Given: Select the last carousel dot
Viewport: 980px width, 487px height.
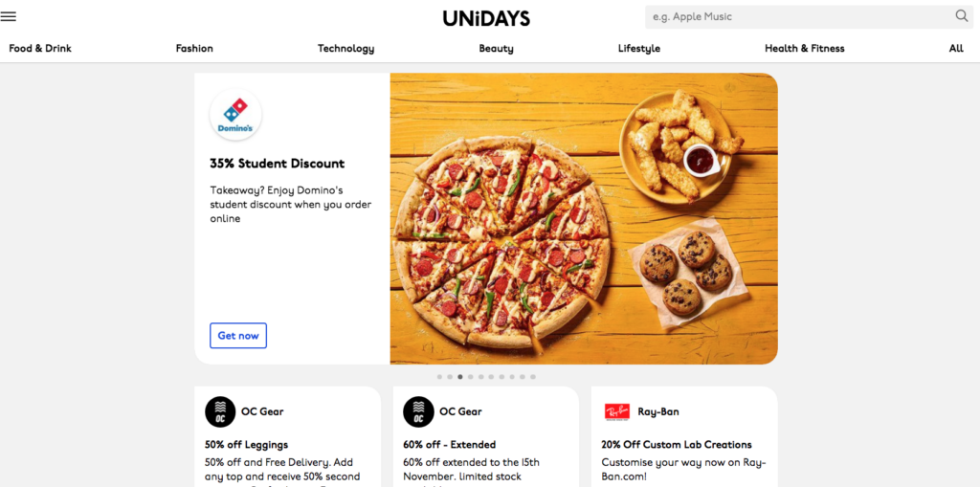Looking at the screenshot, I should pyautogui.click(x=532, y=377).
